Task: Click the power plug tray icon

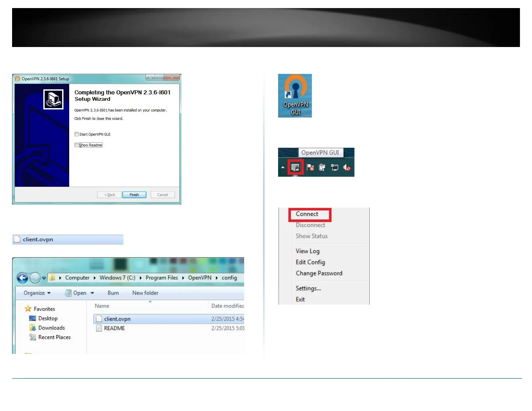Action: [x=322, y=167]
